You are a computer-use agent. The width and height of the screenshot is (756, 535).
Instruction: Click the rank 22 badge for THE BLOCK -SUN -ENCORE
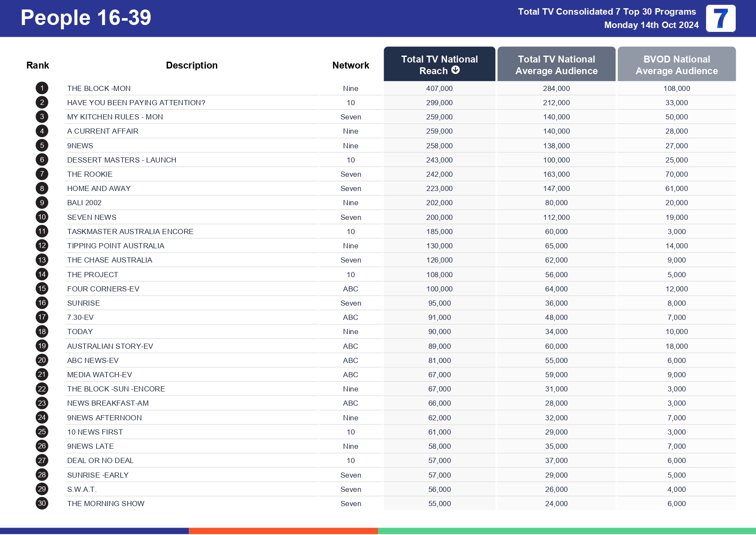[41, 389]
